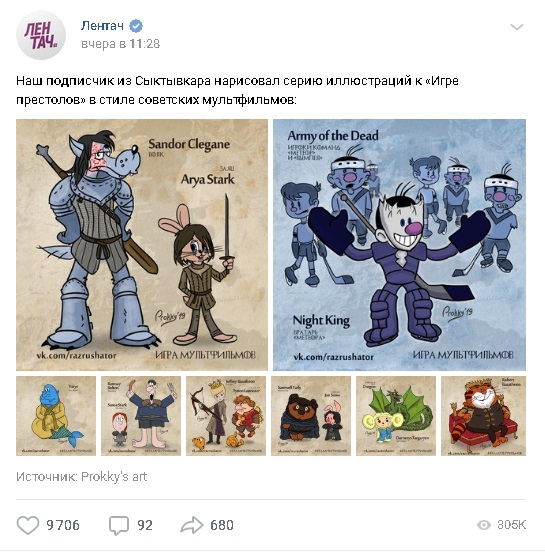The image size is (545, 553).
Task: Open the Sandor Clegane and Arya Stark image
Action: [x=142, y=245]
